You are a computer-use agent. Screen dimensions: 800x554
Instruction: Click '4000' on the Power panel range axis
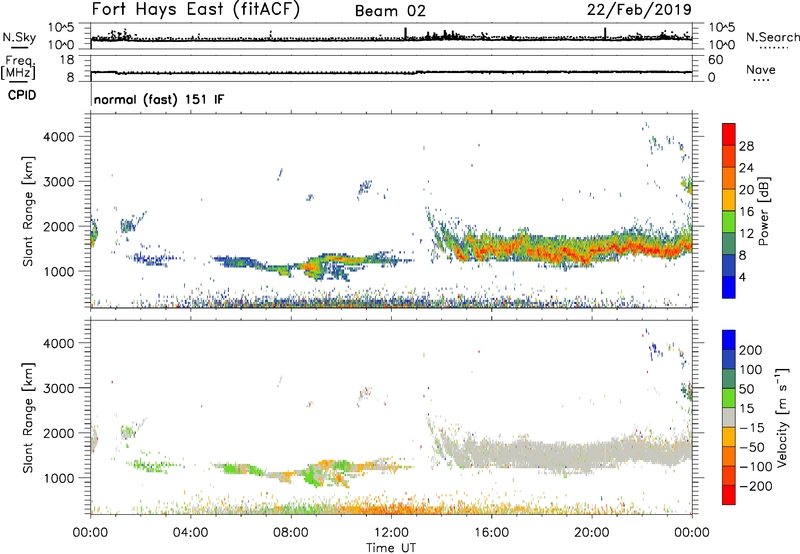58,137
